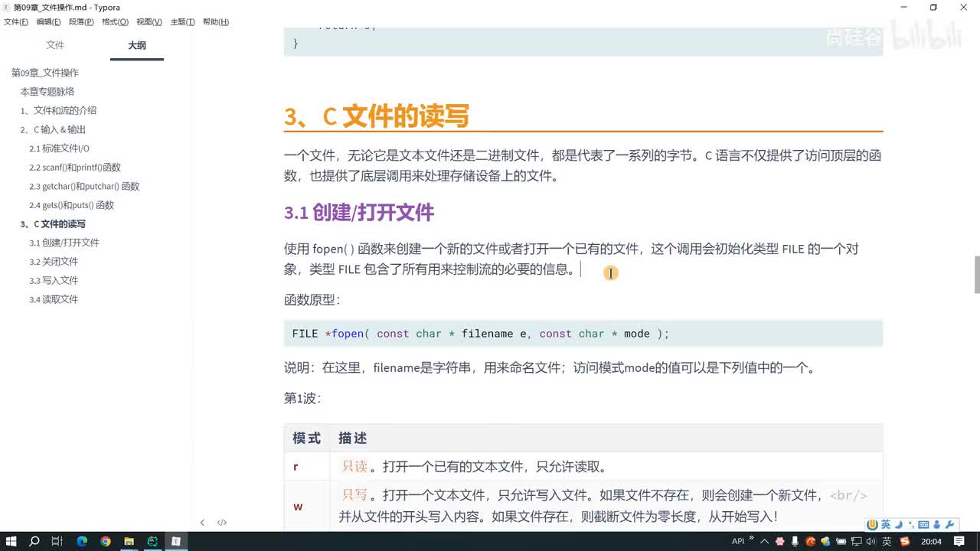Go to outline item 2.4 gets()和puts() 函数
Image resolution: width=980 pixels, height=551 pixels.
click(71, 206)
